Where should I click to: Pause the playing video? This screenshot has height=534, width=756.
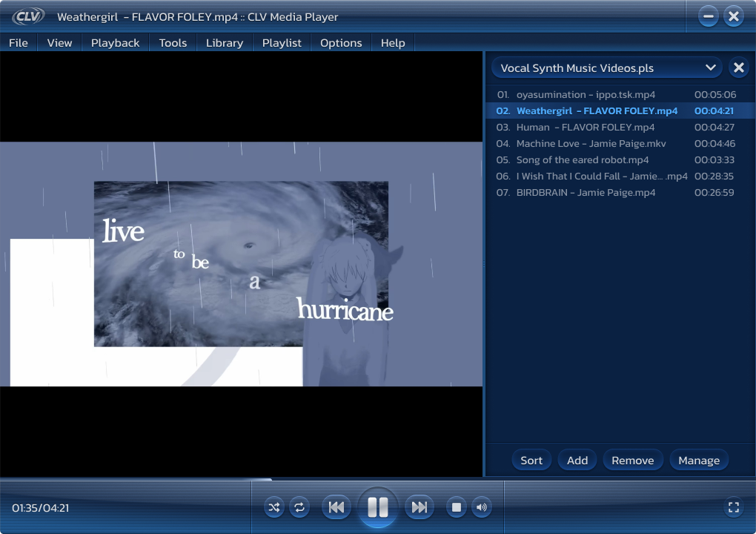377,507
